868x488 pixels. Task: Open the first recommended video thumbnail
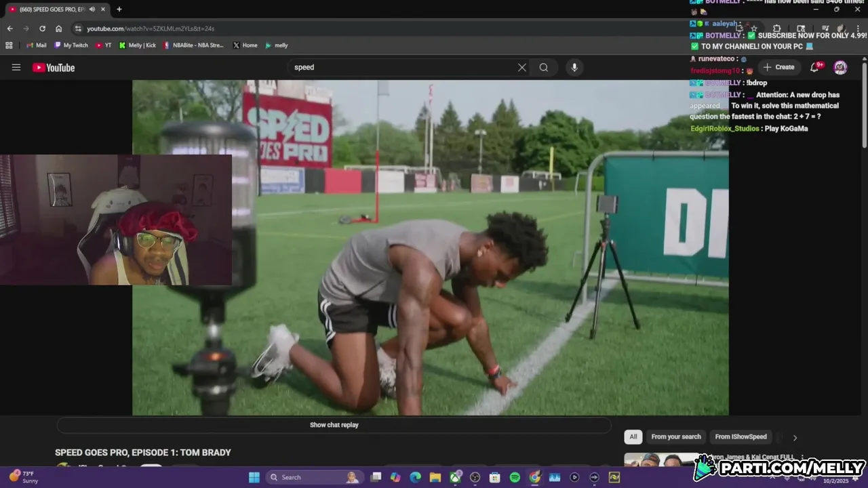click(661, 460)
